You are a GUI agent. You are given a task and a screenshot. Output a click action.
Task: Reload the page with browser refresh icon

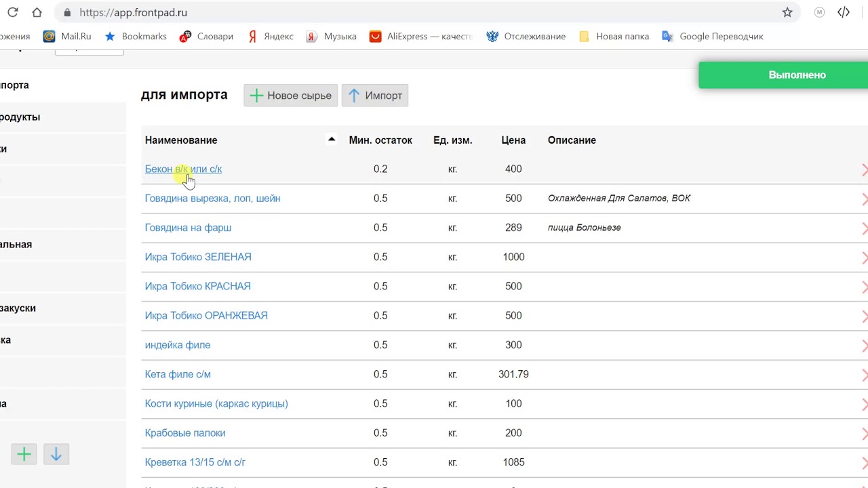click(12, 12)
